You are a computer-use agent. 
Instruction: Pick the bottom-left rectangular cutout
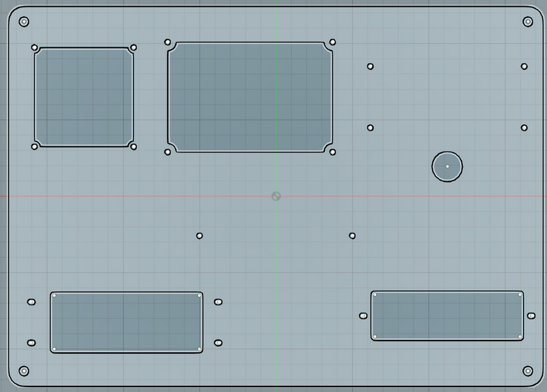[x=126, y=322]
